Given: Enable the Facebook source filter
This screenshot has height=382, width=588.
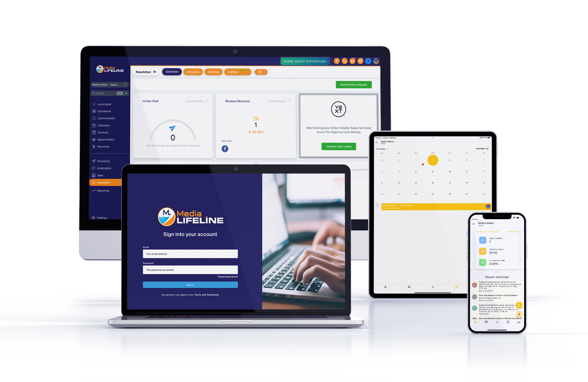Looking at the screenshot, I should (225, 150).
